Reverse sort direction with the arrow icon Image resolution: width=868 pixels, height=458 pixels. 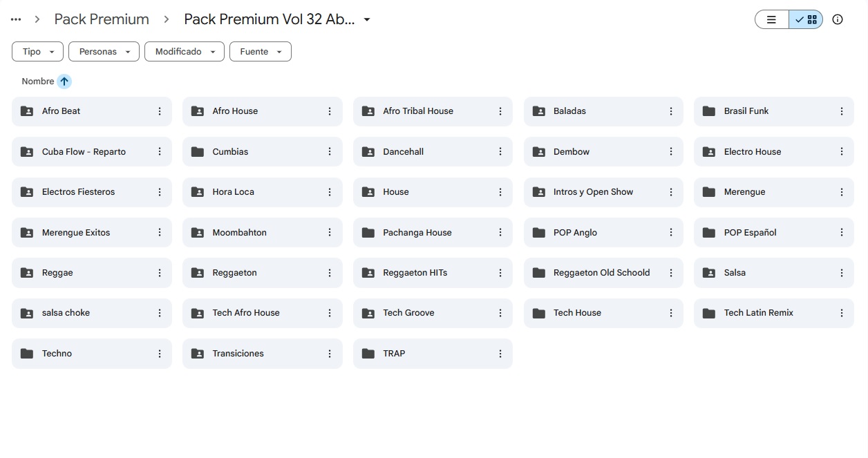point(64,82)
